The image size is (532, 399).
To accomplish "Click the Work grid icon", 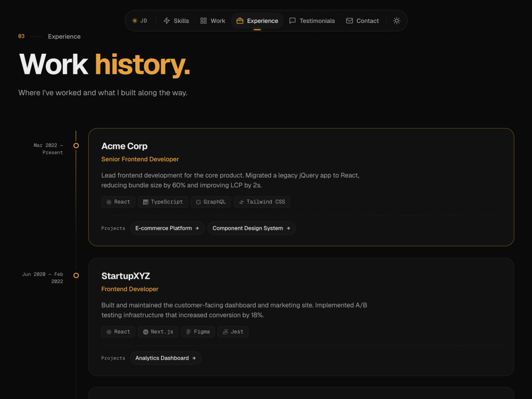I will click(204, 21).
